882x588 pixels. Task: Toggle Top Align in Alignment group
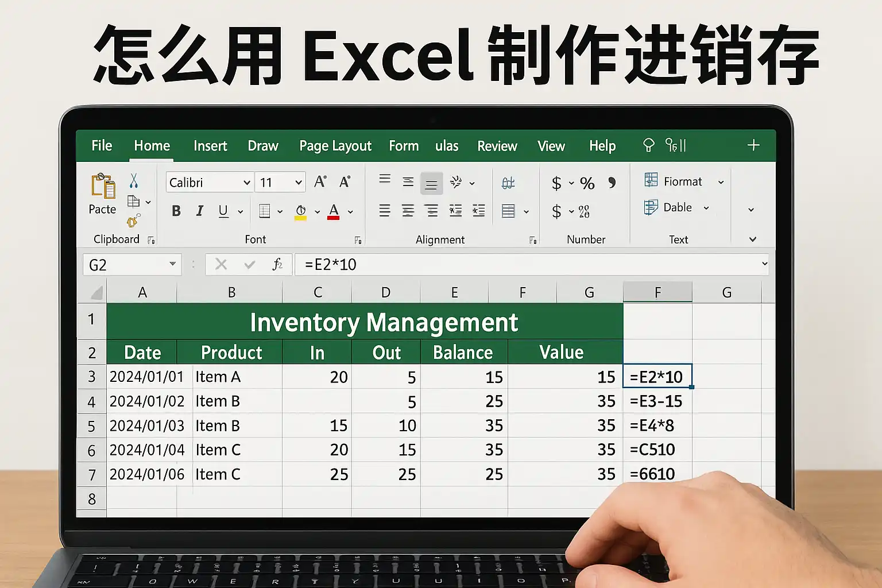click(x=385, y=180)
